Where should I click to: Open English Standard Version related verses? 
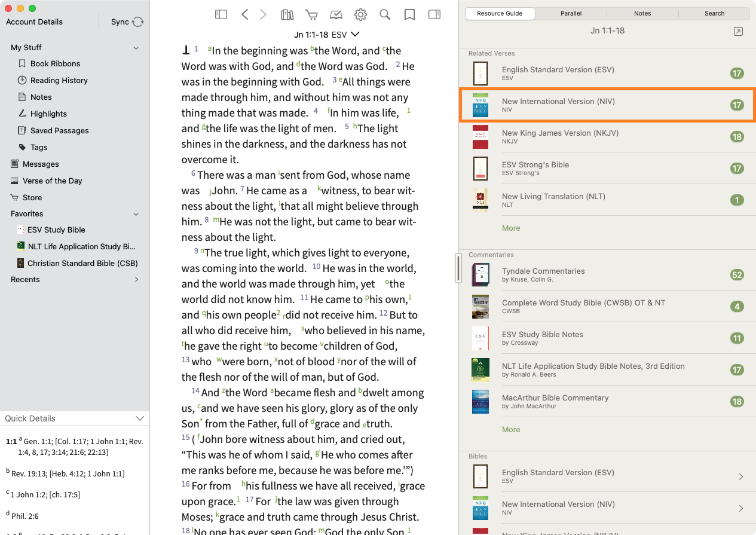[x=607, y=74]
